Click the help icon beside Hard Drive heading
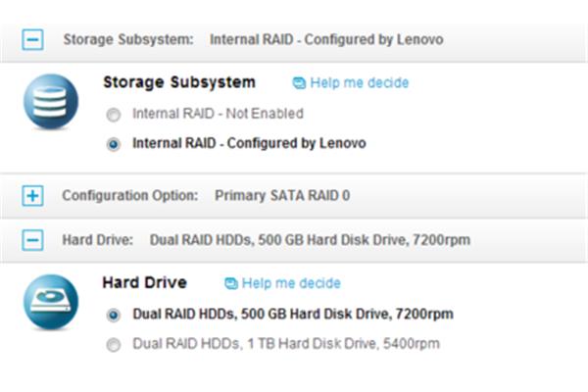This screenshot has height=392, width=588. tap(231, 283)
